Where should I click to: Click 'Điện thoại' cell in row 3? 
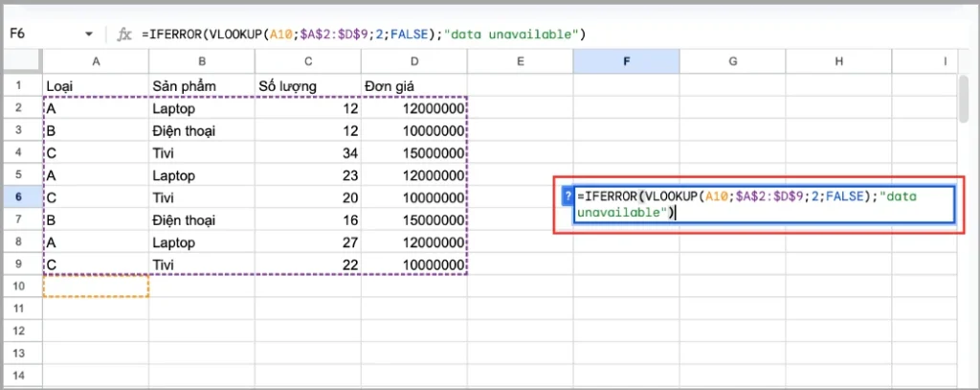click(x=202, y=131)
